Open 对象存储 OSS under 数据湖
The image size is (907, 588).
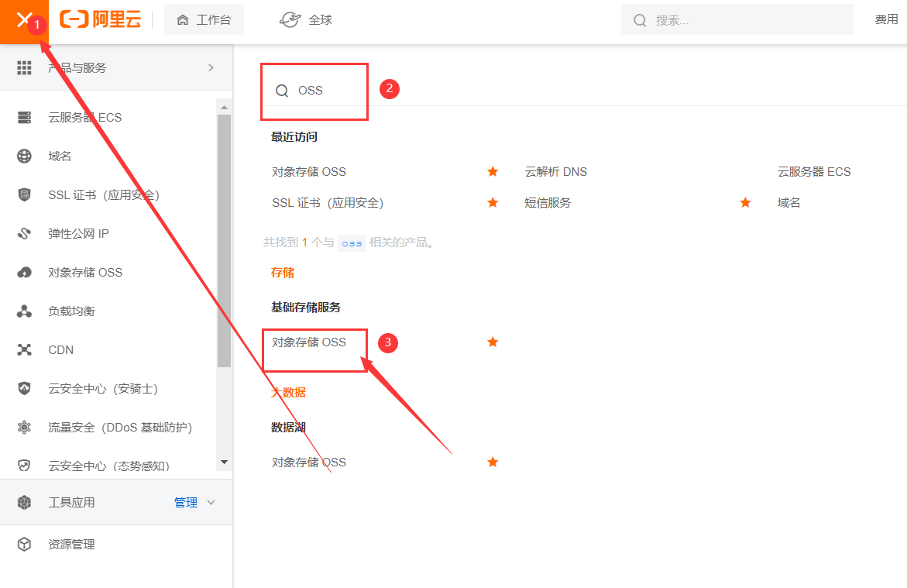point(309,462)
